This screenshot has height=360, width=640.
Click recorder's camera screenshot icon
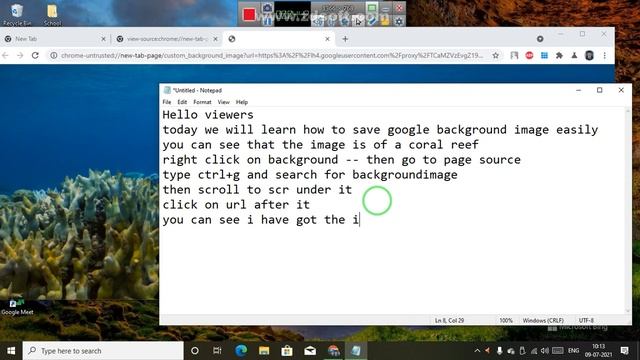[x=267, y=7]
